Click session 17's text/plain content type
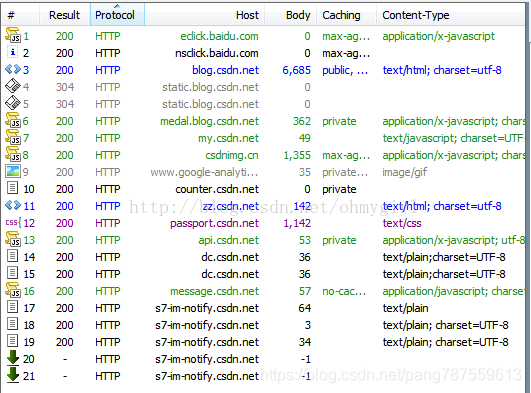531x393 pixels. point(405,308)
